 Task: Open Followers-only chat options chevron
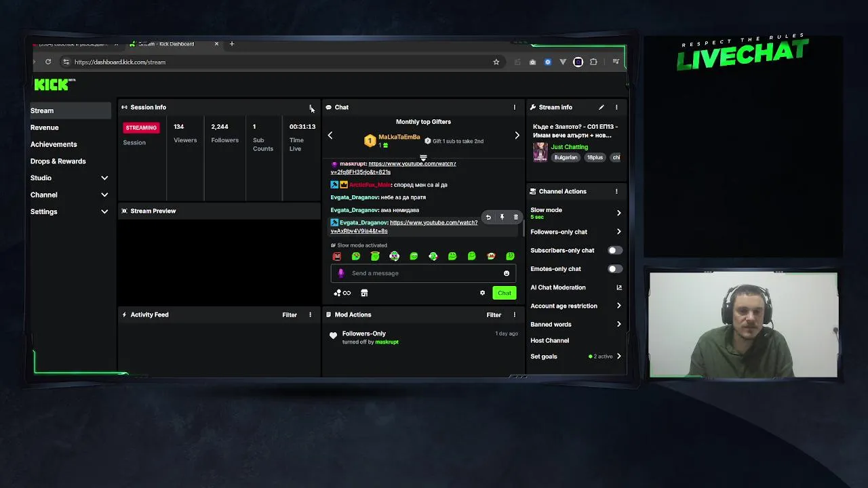pos(618,232)
